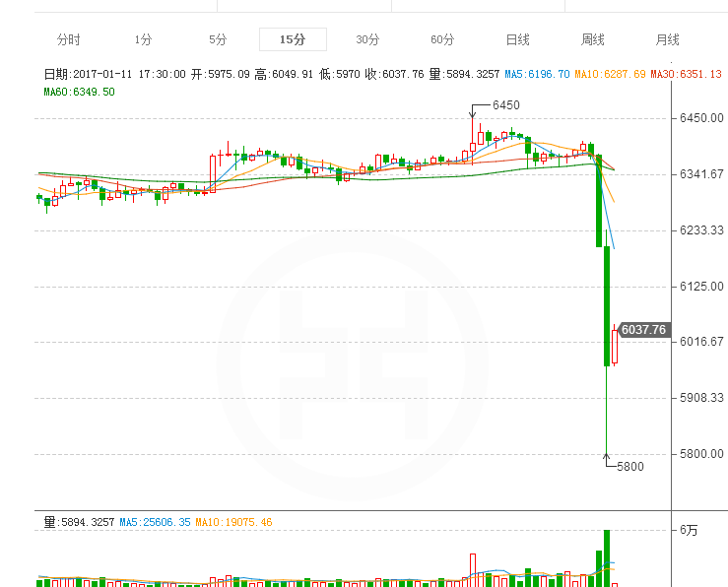
Task: Click the 6233.33 price axis label
Action: 701,230
